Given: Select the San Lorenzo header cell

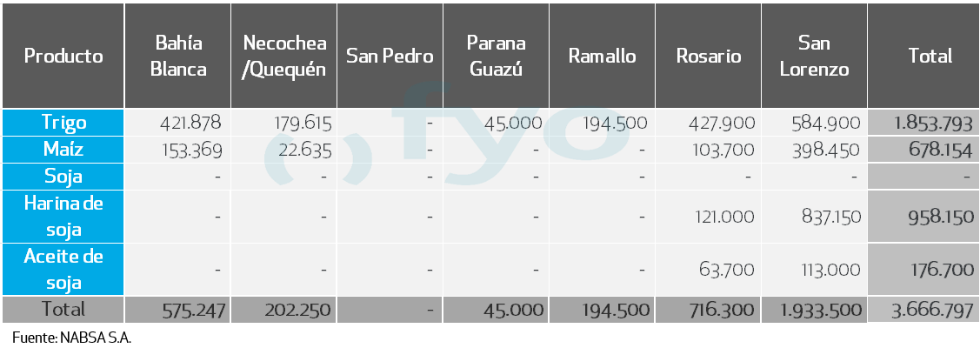Looking at the screenshot, I should pos(814,57).
